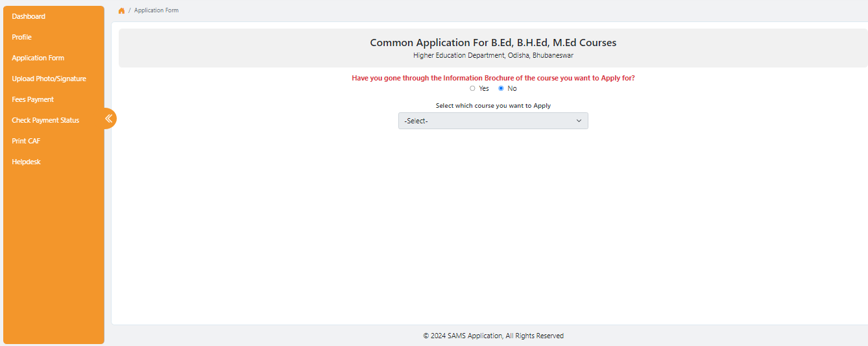Open Check Payment Status
This screenshot has height=346, width=868.
tap(45, 120)
